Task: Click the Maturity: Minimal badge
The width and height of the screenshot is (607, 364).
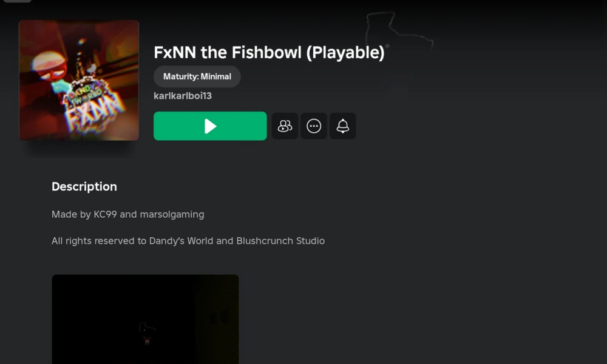Action: [x=197, y=76]
